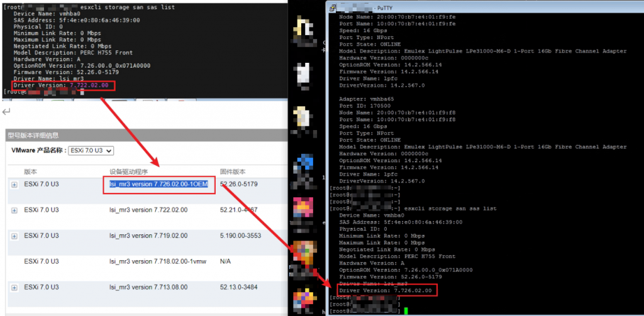Viewport: 644px width, 316px height.
Task: Click firmware version 5.190.00-3553 cell
Action: point(240,236)
